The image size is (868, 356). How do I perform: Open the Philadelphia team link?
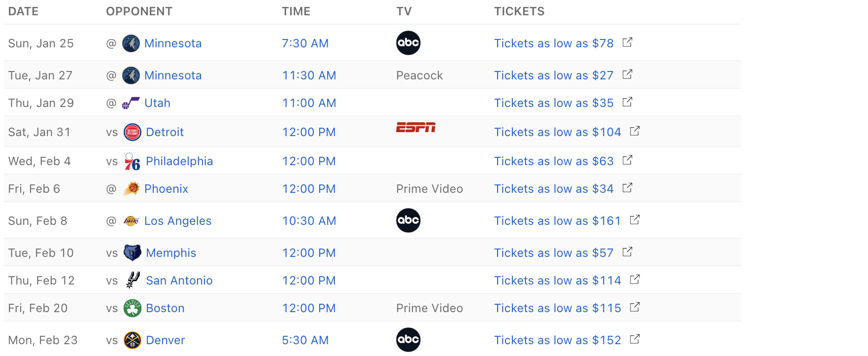[179, 161]
